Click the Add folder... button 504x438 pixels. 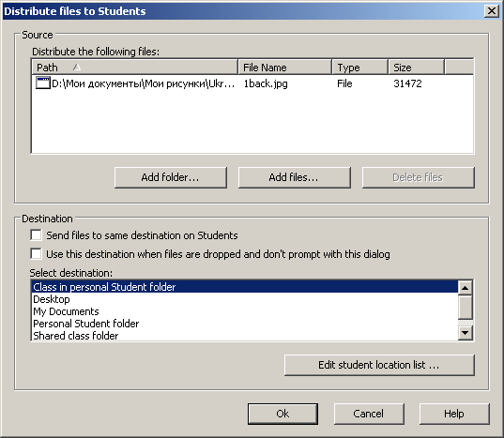point(171,177)
